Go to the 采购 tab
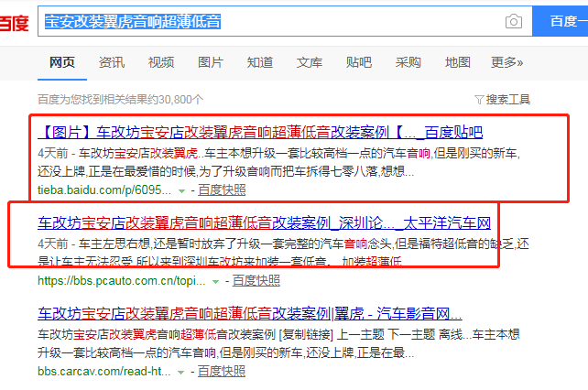The height and width of the screenshot is (390, 588). point(408,62)
